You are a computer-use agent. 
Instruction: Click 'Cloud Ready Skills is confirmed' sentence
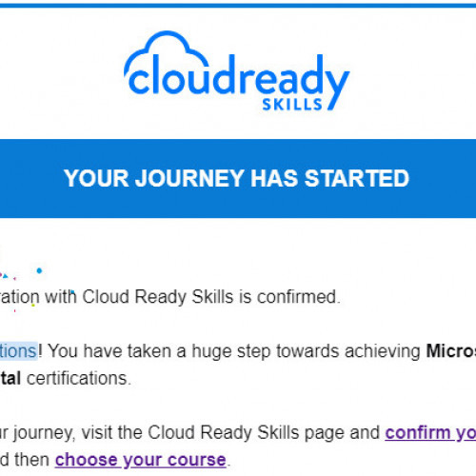click(211, 297)
